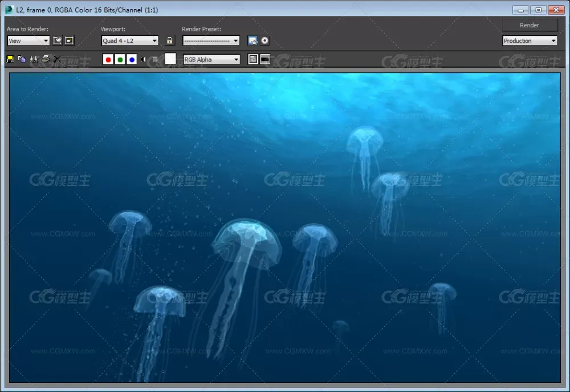Click the 'Viewport:' label
570x392 pixels.
[113, 29]
